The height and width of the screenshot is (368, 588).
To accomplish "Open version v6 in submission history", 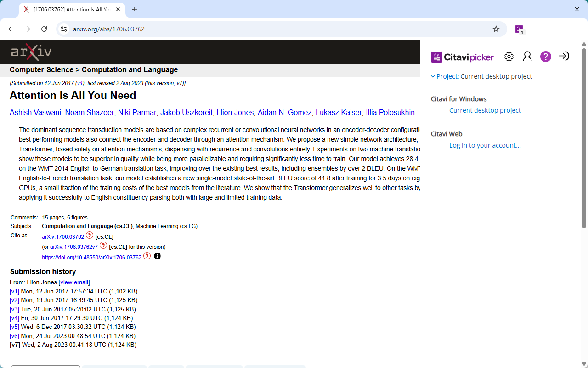I will (14, 336).
